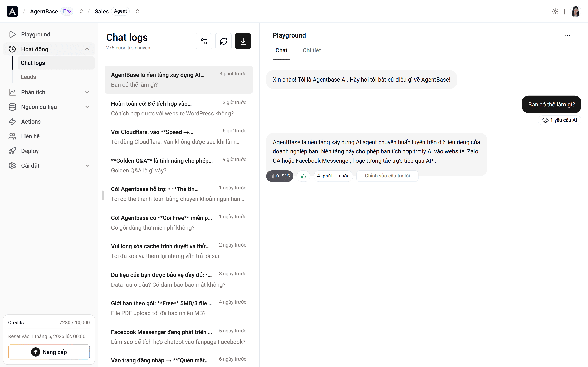588x367 pixels.
Task: Open the three-dot Playground options menu
Action: 568,35
